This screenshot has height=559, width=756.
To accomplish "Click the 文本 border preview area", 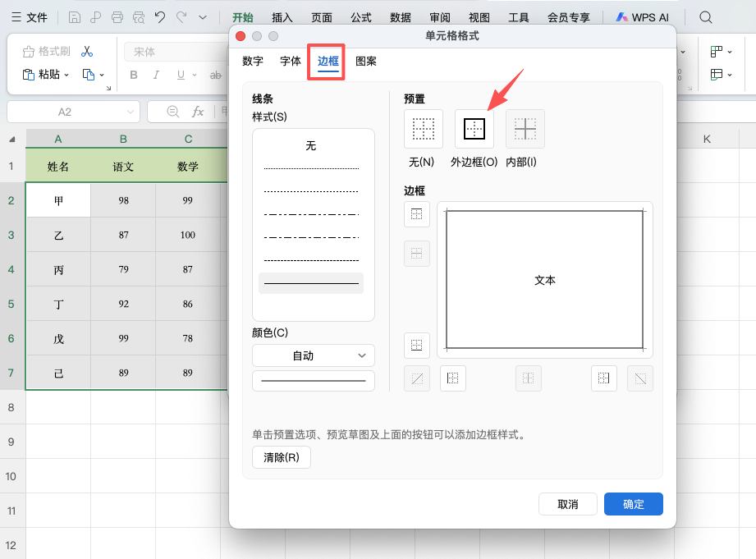I will pos(545,280).
